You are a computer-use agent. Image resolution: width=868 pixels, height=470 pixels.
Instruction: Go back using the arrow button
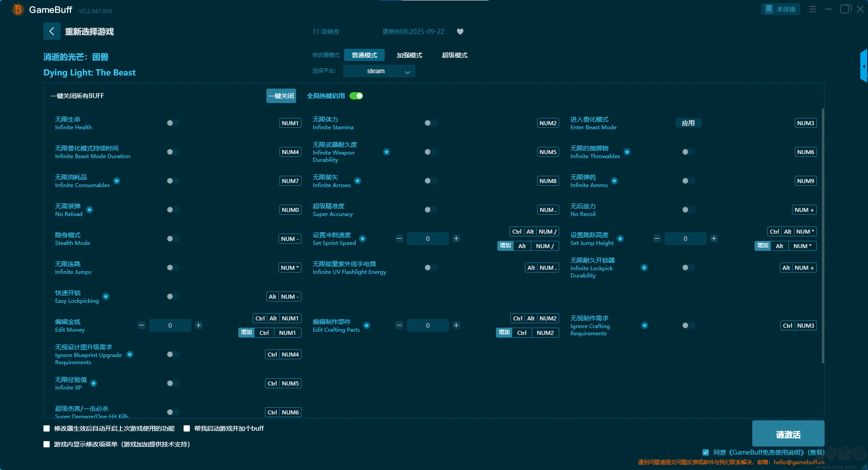tap(52, 31)
